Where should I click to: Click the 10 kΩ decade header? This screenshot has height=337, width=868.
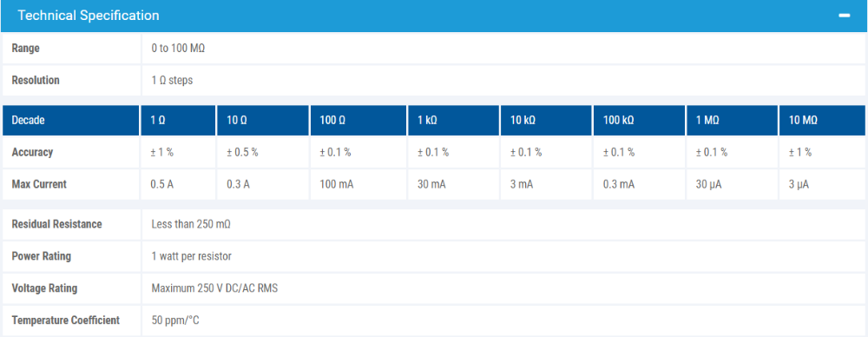pos(546,120)
